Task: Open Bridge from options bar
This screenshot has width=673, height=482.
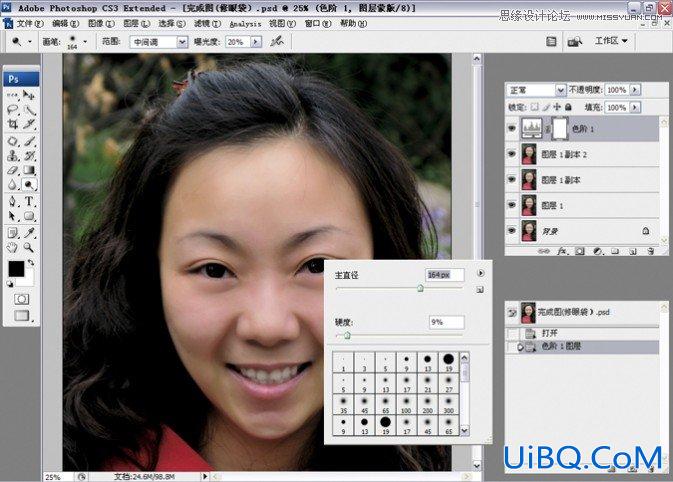Action: pos(574,41)
